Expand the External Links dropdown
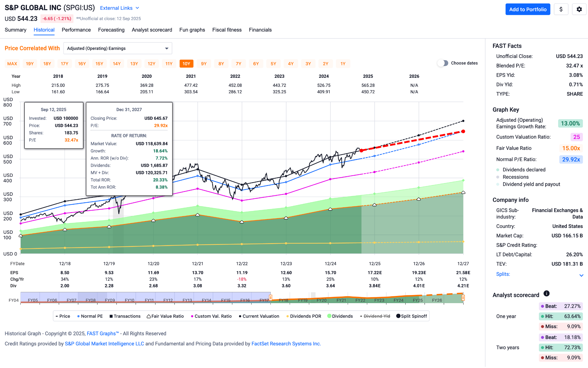Image resolution: width=588 pixels, height=368 pixels. (119, 8)
